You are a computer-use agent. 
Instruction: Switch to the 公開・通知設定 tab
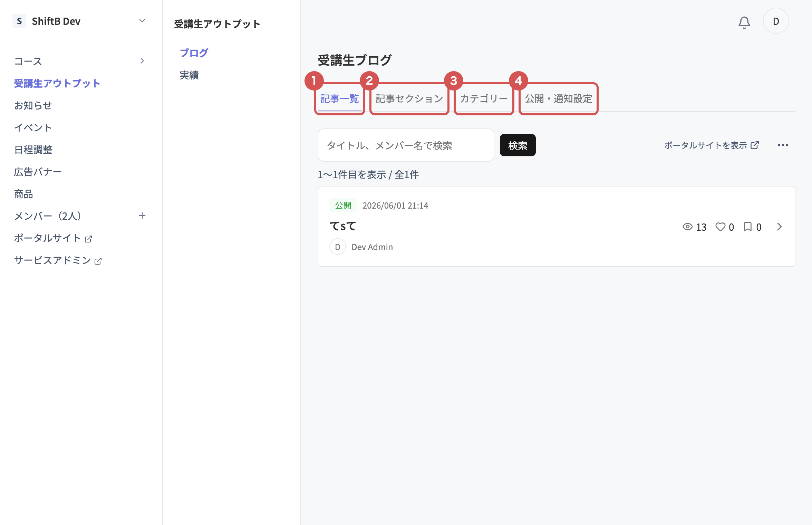coord(559,99)
